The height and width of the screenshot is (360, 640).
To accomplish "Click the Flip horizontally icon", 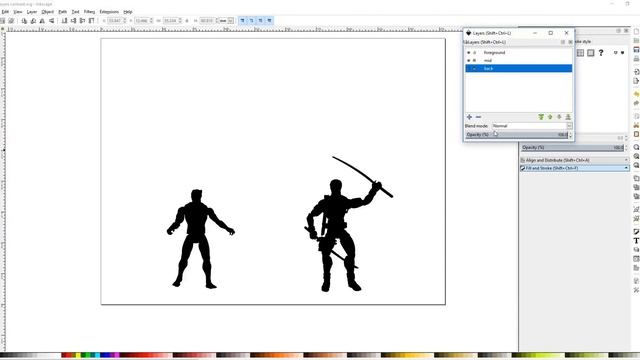I will point(42,20).
